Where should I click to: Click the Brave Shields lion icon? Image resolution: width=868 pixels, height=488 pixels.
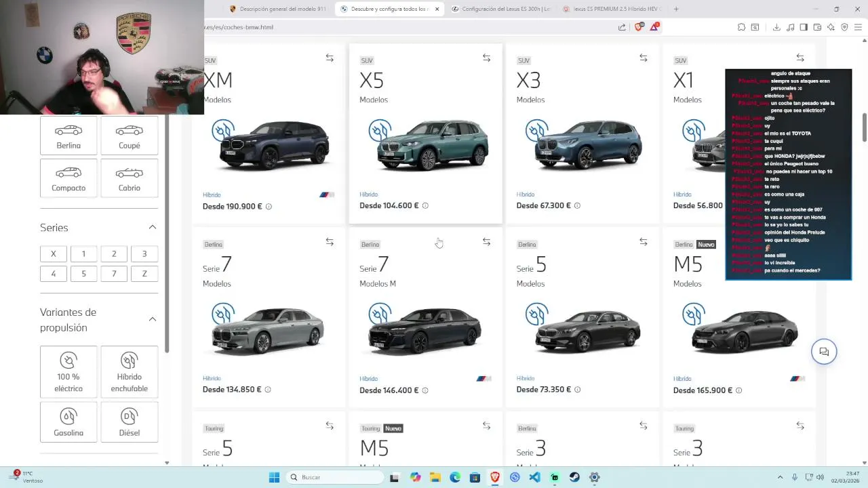[638, 27]
